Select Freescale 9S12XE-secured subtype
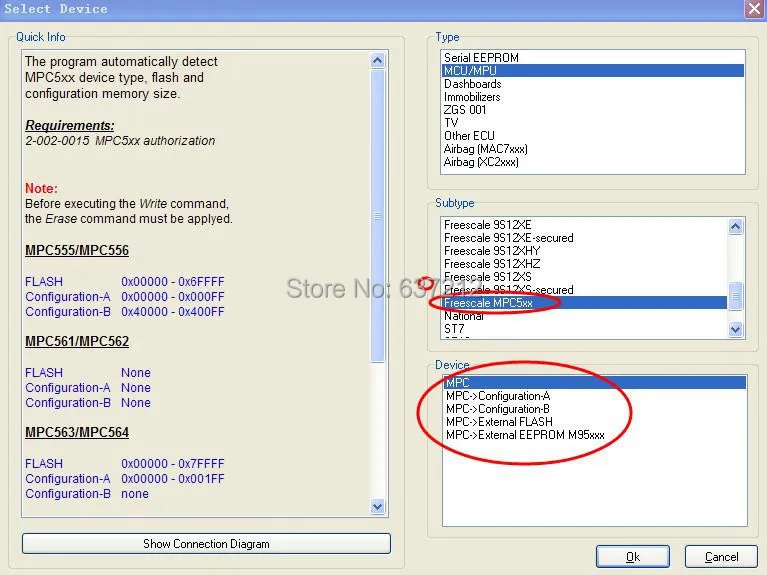 point(585,238)
